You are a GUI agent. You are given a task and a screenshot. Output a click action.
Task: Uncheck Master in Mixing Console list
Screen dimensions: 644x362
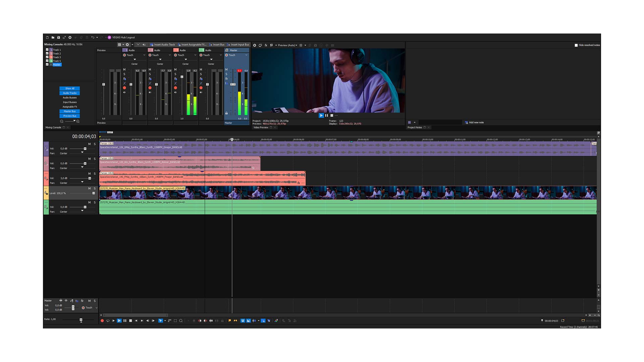pos(47,64)
